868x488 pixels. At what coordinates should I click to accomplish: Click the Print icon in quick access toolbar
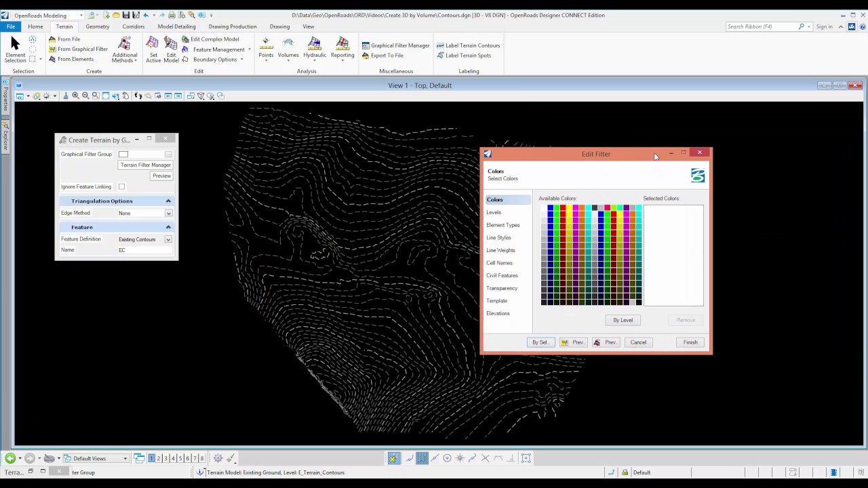click(172, 15)
